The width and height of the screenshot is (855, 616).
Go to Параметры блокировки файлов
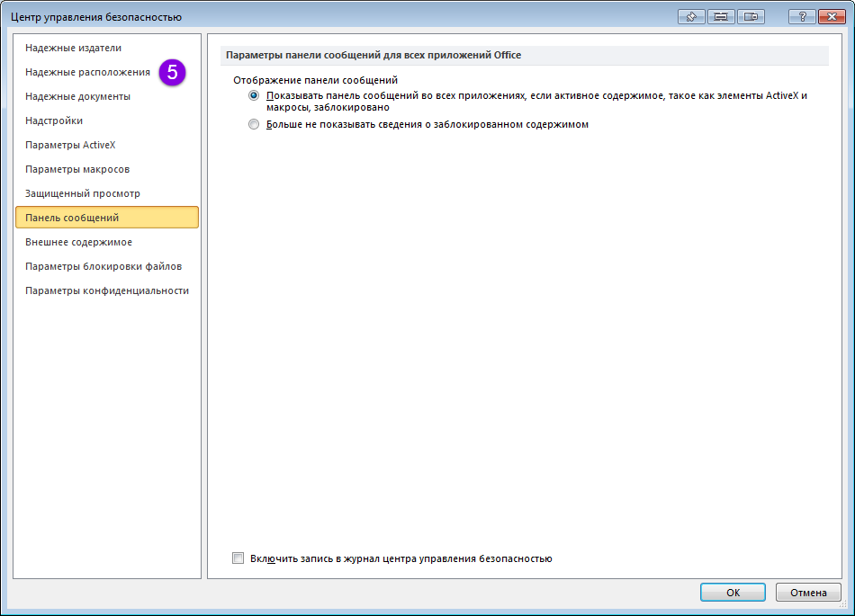click(x=107, y=266)
